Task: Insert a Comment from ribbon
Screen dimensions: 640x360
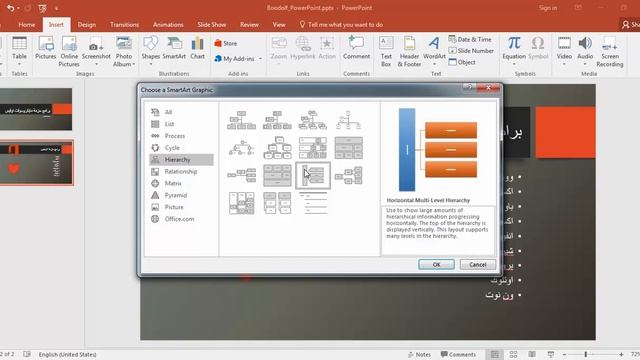Action: 356,48
